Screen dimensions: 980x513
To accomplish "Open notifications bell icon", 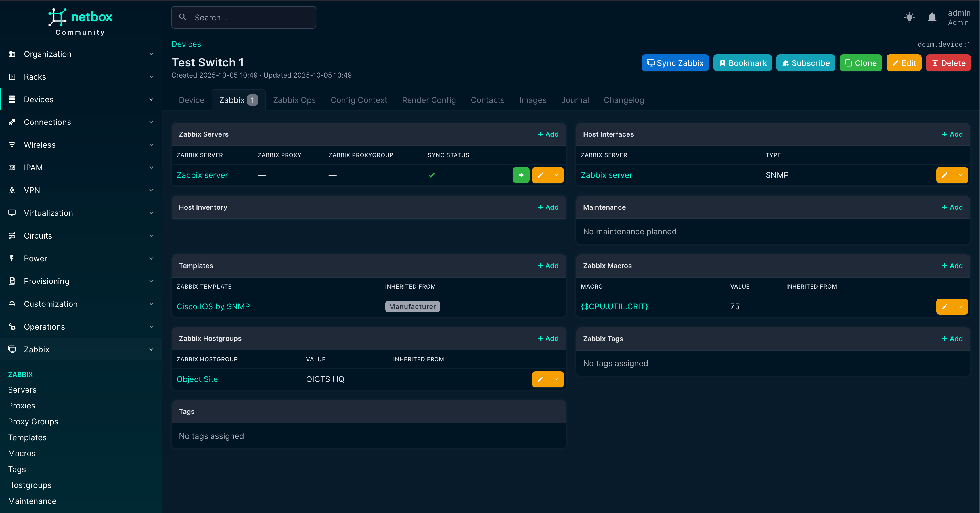I will click(932, 18).
